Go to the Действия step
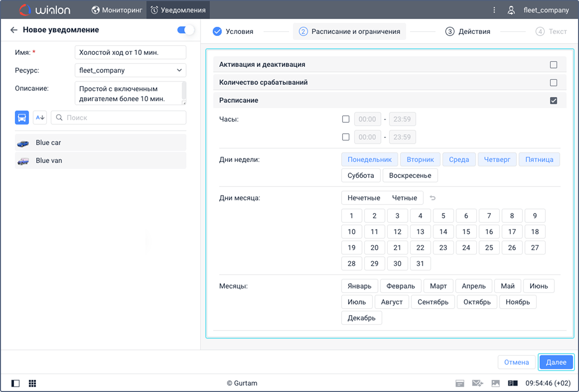579x392 pixels. (x=467, y=31)
